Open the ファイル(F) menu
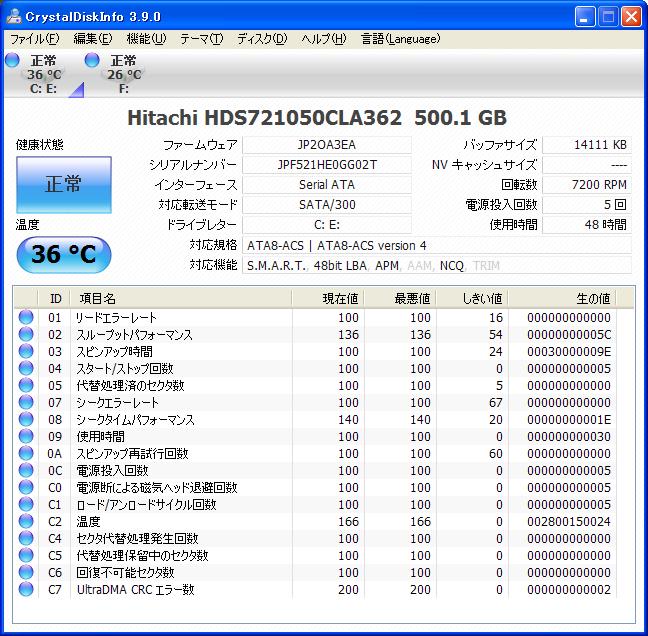The image size is (648, 636). tap(35, 39)
